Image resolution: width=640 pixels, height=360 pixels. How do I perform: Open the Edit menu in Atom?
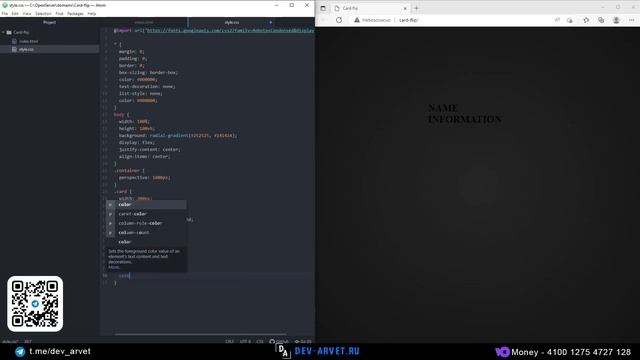point(15,13)
